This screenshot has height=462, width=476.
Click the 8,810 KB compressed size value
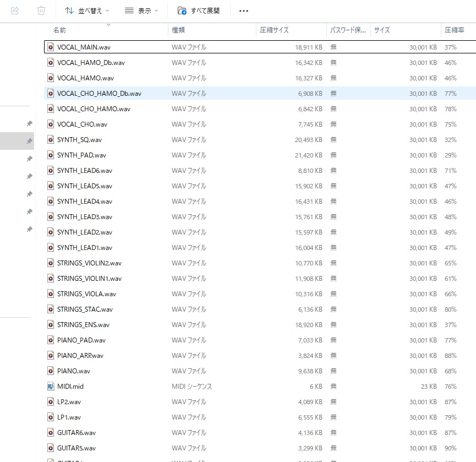pyautogui.click(x=310, y=171)
